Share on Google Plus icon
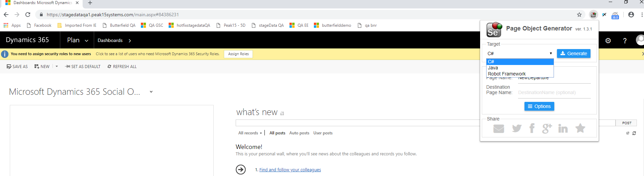Viewport: 644px width, 176px height. click(x=547, y=128)
